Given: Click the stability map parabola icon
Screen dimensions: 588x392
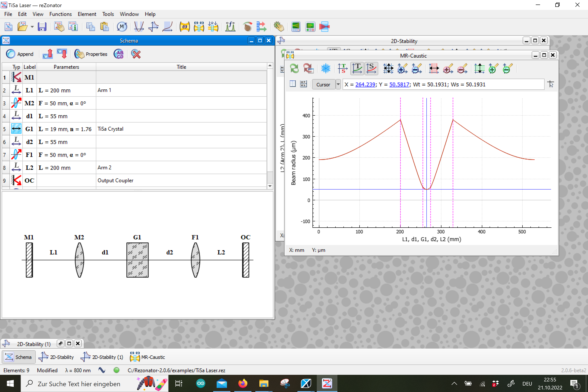Looking at the screenshot, I should pyautogui.click(x=139, y=26).
